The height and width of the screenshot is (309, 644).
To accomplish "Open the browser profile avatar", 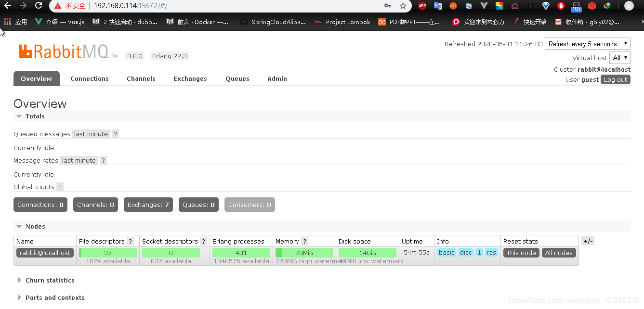I will click(629, 6).
